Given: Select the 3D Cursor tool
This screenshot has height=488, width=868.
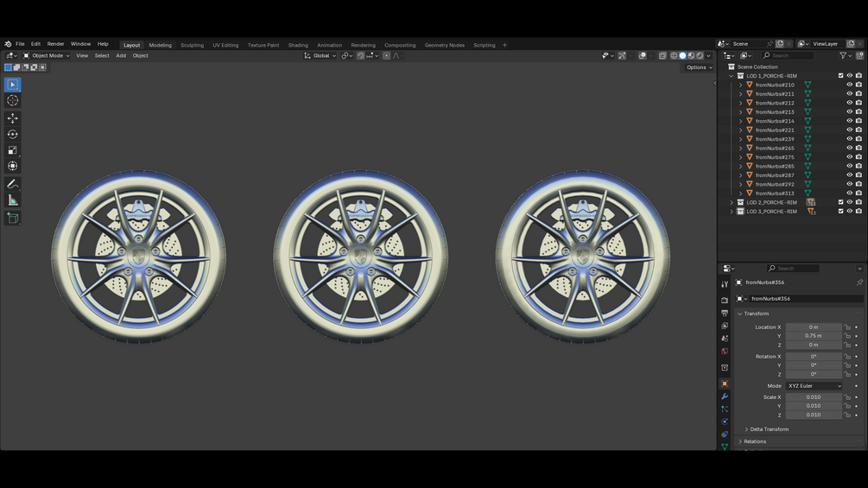Looking at the screenshot, I should 12,101.
